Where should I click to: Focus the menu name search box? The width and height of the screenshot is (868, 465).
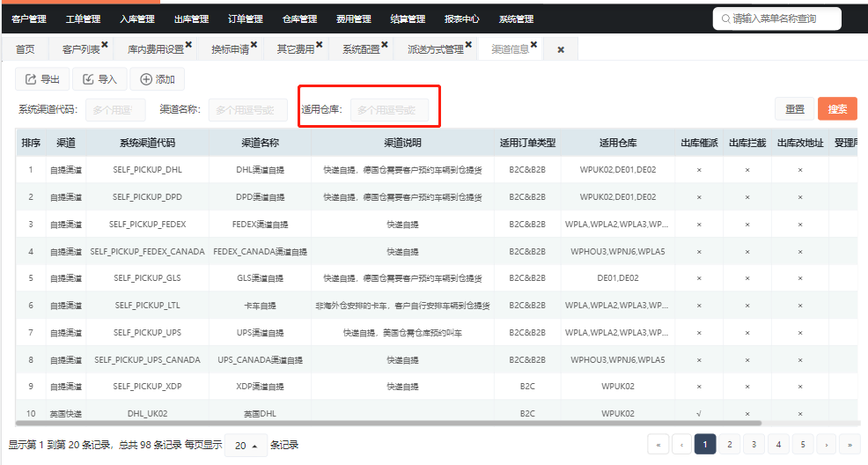(x=777, y=18)
